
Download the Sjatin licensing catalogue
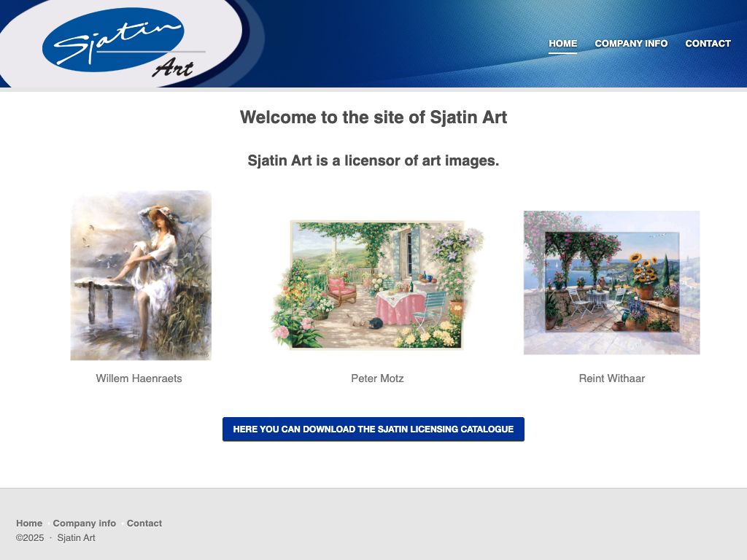(373, 429)
